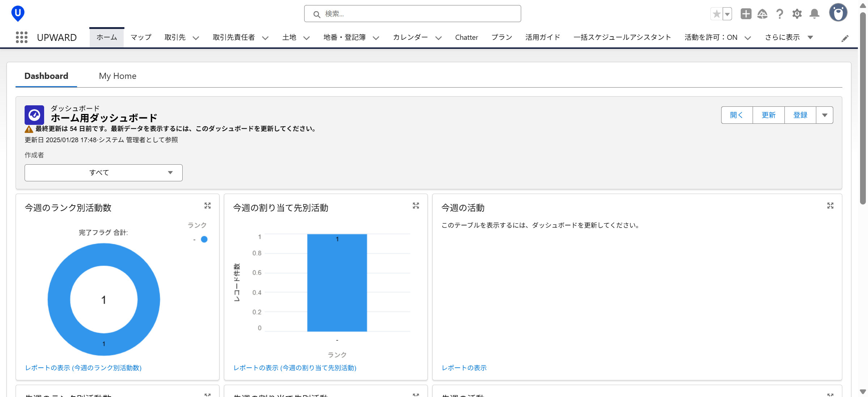Open the setup gear icon
Image resolution: width=868 pixels, height=397 pixels.
coord(797,14)
